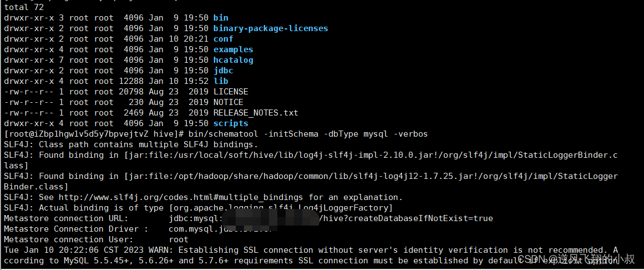Click the 'bin/schematool' command text

223,134
